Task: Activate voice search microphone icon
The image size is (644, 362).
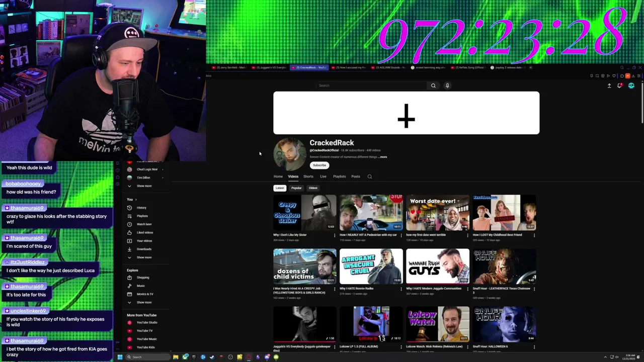Action: [447, 85]
